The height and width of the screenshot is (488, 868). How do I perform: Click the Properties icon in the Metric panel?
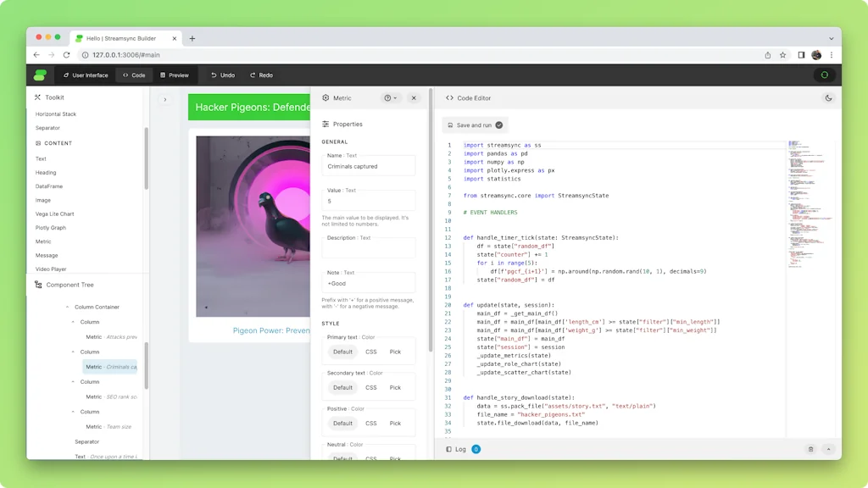(325, 124)
